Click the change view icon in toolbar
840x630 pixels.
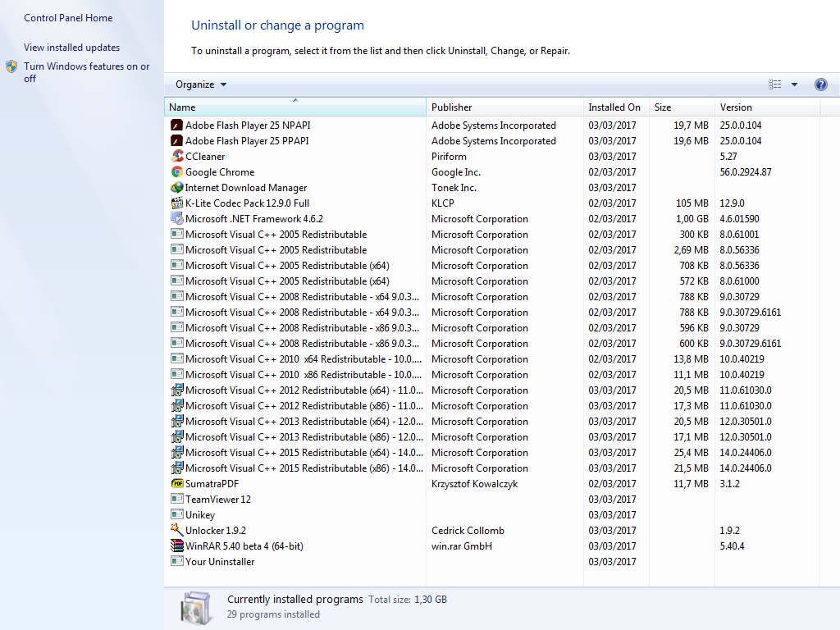774,84
